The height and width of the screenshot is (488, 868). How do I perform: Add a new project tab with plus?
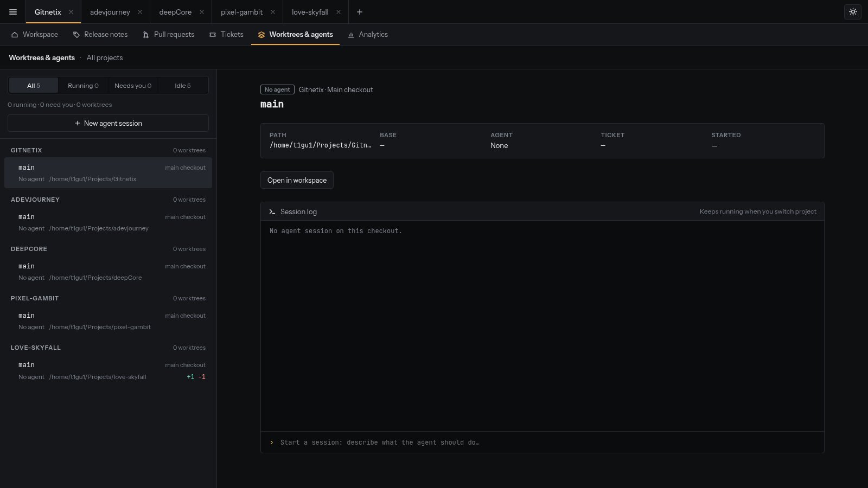[359, 12]
